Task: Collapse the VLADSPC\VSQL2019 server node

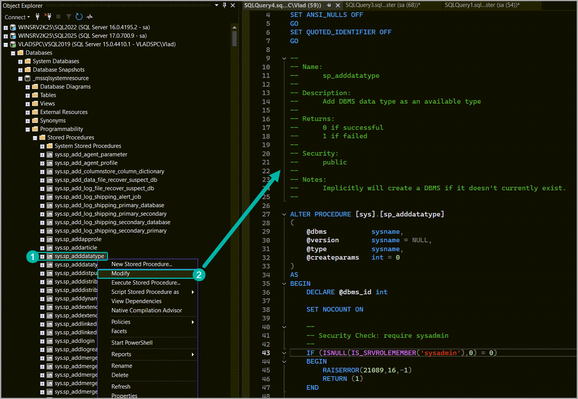Action: pos(6,44)
